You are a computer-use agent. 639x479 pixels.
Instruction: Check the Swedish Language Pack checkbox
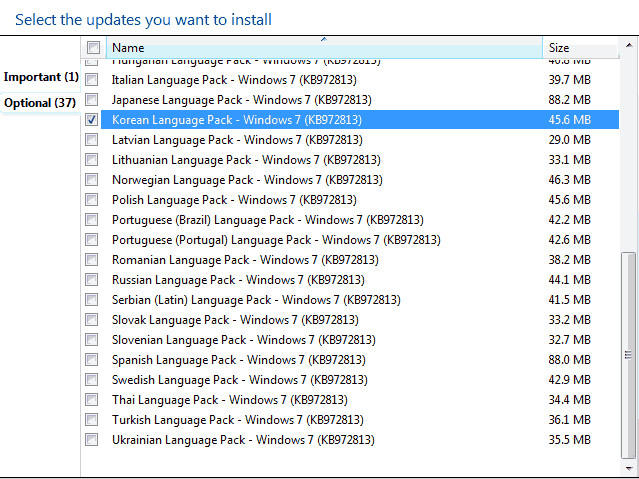coord(92,380)
